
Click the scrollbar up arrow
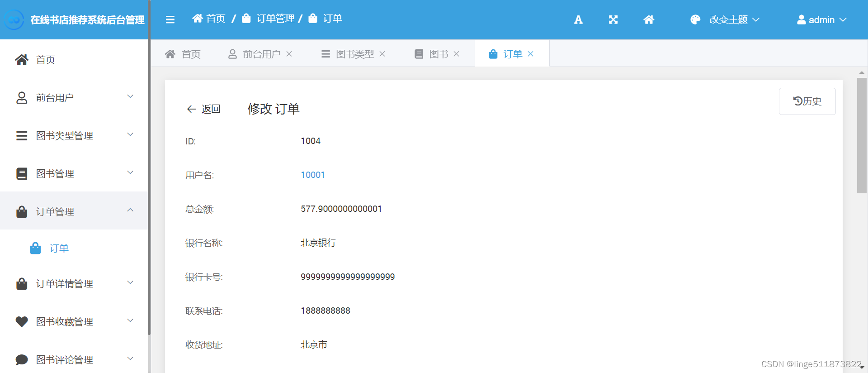tap(862, 72)
